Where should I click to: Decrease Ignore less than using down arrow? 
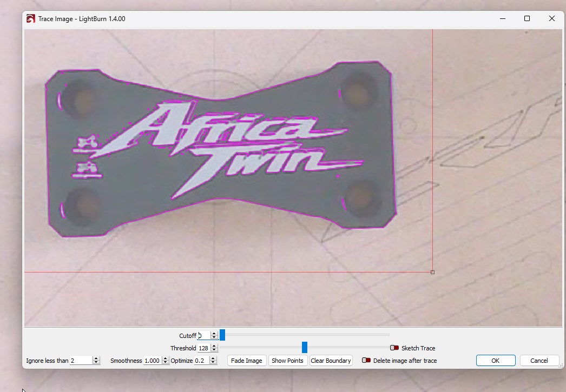pyautogui.click(x=96, y=363)
